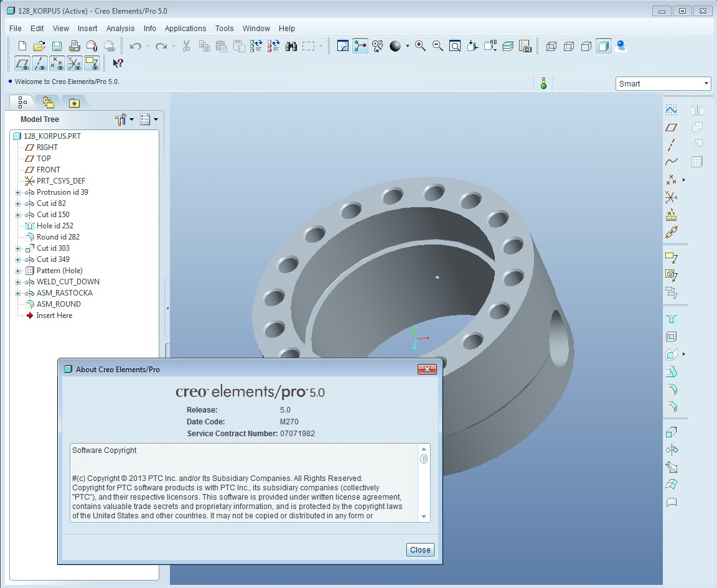The width and height of the screenshot is (717, 588).
Task: Toggle datum planes display
Action: point(22,63)
